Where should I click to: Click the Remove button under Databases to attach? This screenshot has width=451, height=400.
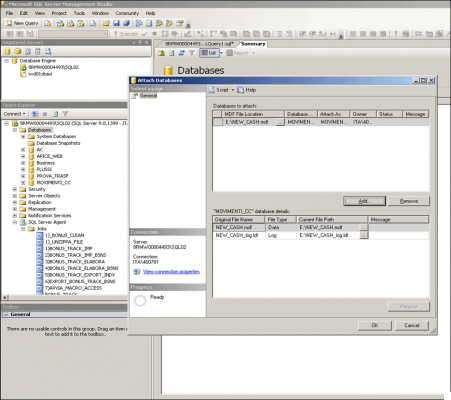[x=409, y=201]
